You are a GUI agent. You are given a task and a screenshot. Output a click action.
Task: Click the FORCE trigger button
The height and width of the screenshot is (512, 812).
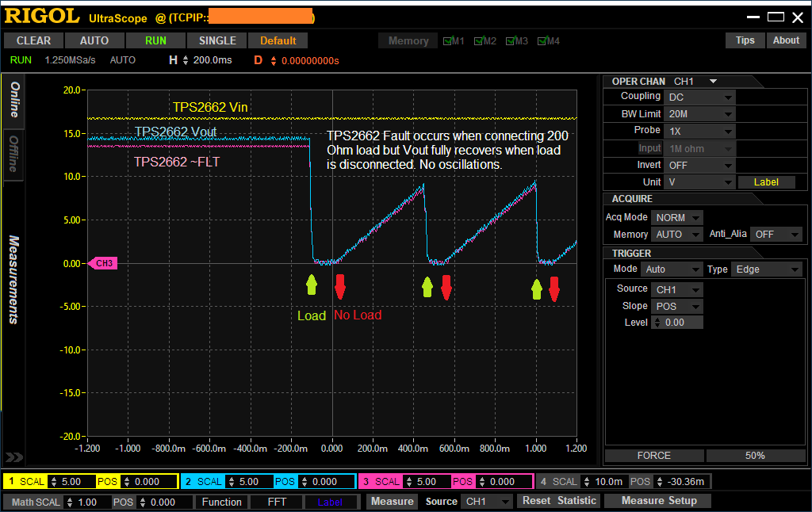click(653, 456)
